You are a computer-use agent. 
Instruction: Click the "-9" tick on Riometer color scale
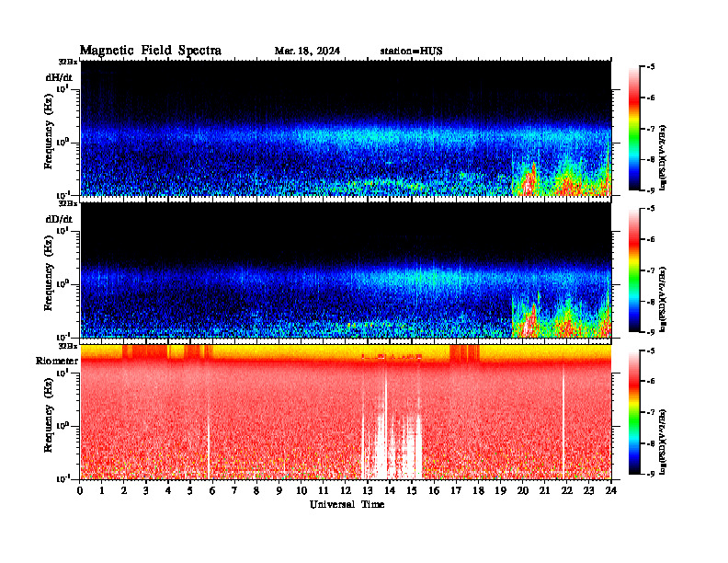pos(651,474)
